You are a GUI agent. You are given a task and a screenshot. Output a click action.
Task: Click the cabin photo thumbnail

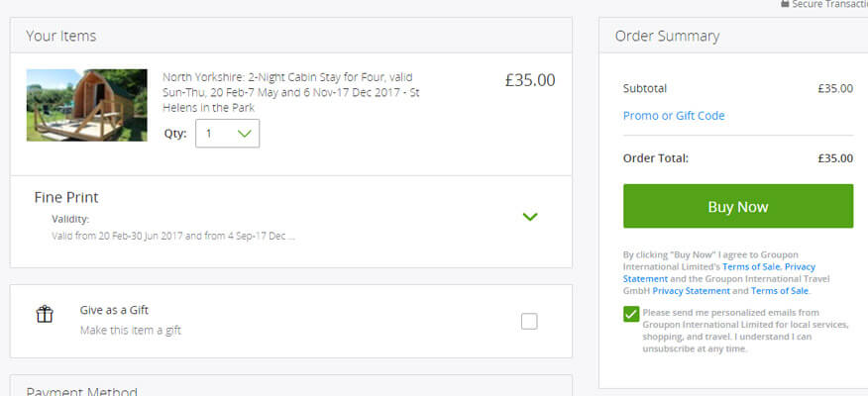(x=87, y=105)
